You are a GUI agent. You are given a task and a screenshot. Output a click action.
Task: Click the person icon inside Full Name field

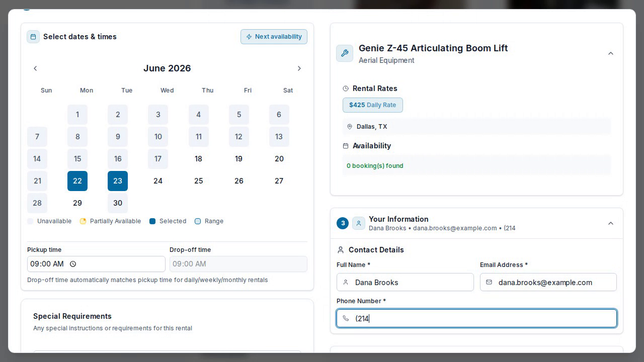tap(346, 283)
